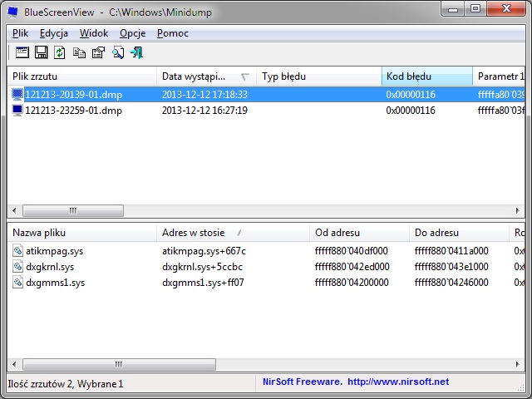
Task: Click the crash time 2013-12-12 17:18:33
Action: point(204,94)
